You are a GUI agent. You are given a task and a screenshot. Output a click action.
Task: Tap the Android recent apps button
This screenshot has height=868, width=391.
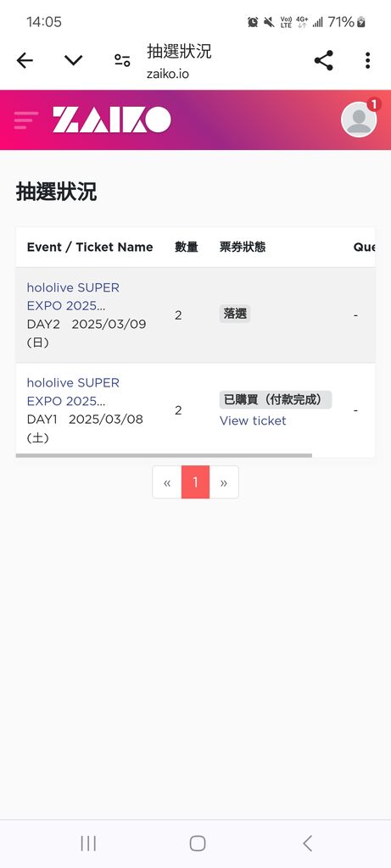tap(88, 843)
